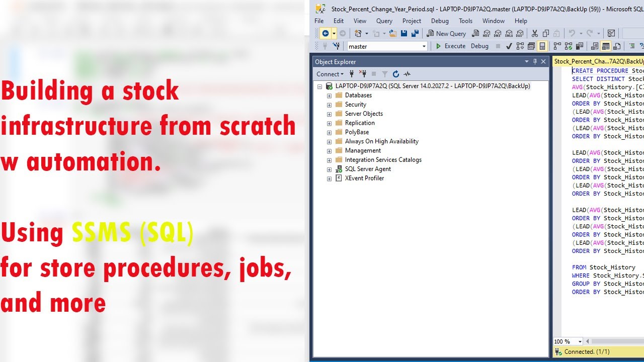Click the XEvent Profiler node icon
The image size is (644, 362).
point(339,178)
